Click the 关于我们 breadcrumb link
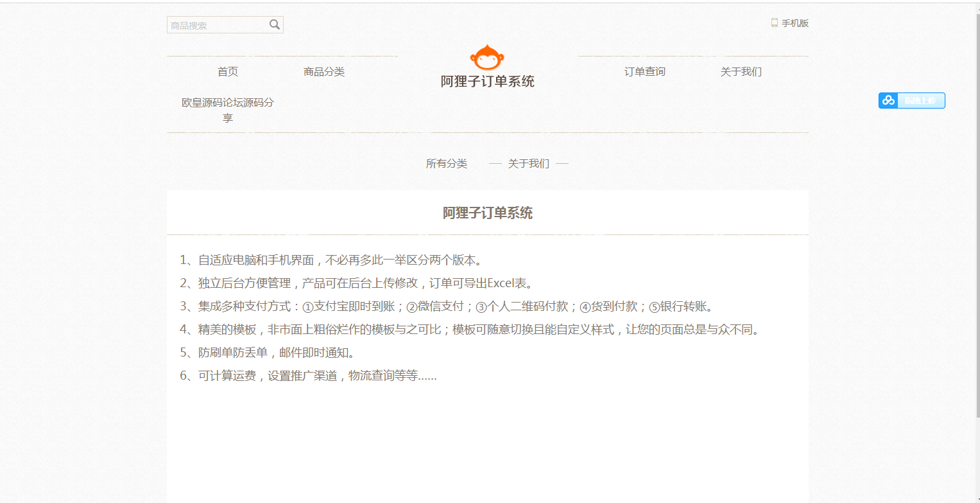This screenshot has height=503, width=980. [529, 164]
